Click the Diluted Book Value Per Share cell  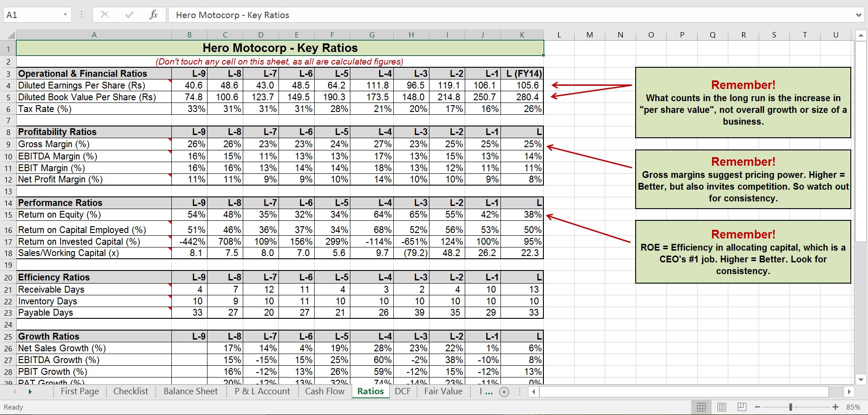[94, 97]
